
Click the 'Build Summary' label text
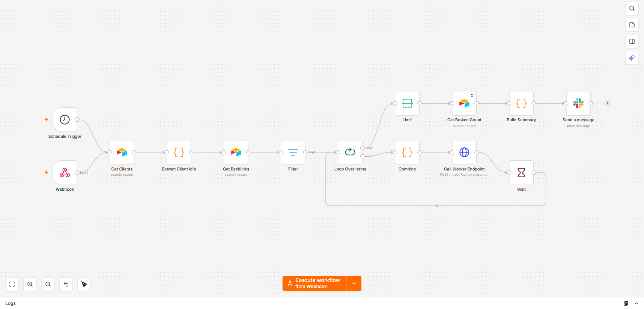521,120
